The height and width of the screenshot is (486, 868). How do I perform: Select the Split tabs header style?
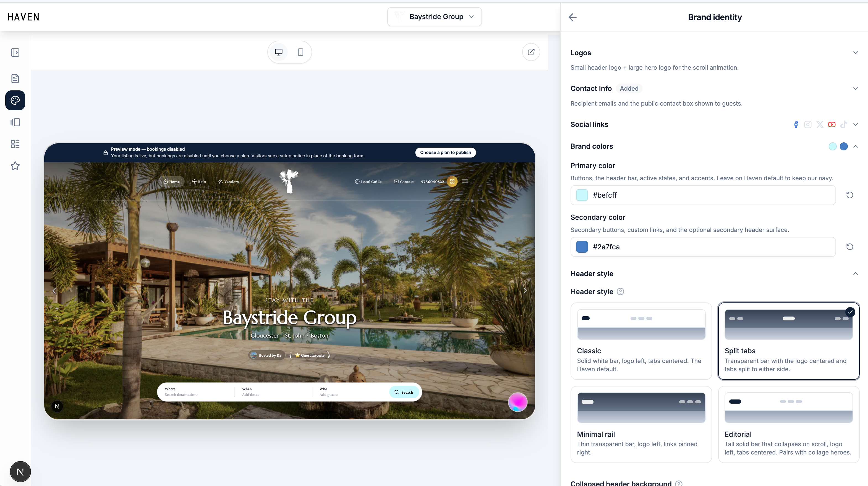coord(788,341)
